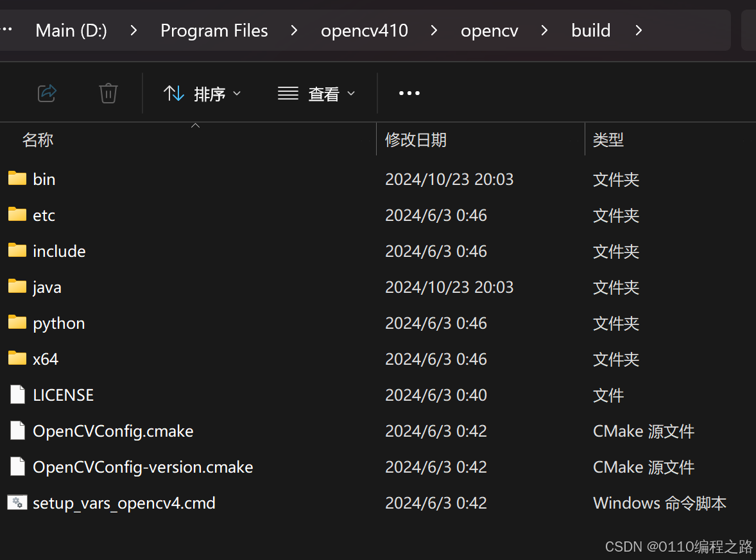The width and height of the screenshot is (756, 560).
Task: Click the Share icon in the toolbar
Action: point(47,93)
